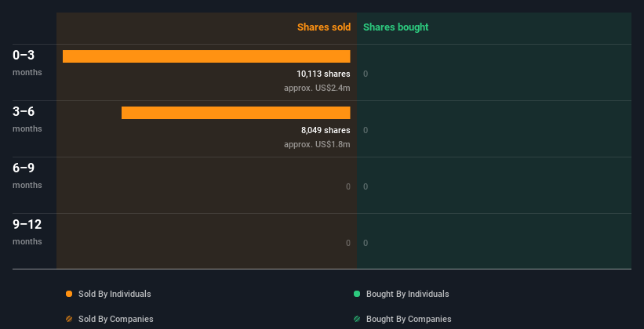Screen dimensions: 644x329
Task: Click the approx. US$2.4m text
Action: tap(317, 88)
